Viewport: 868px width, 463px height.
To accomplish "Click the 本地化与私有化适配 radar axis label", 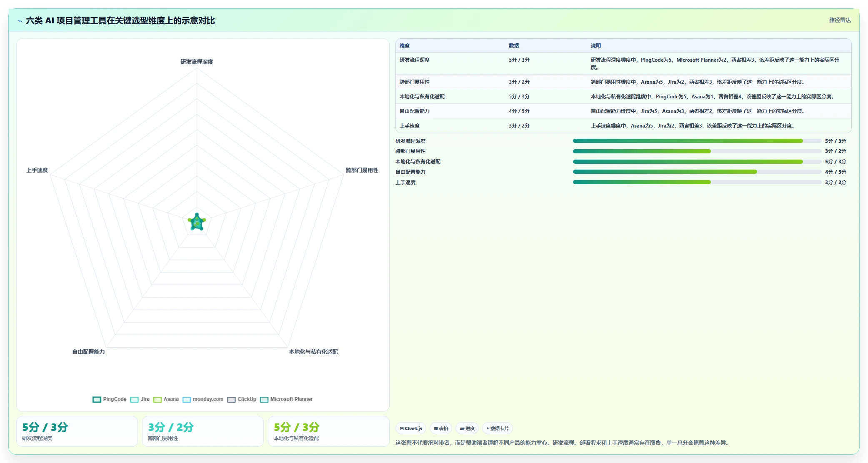I will click(313, 352).
